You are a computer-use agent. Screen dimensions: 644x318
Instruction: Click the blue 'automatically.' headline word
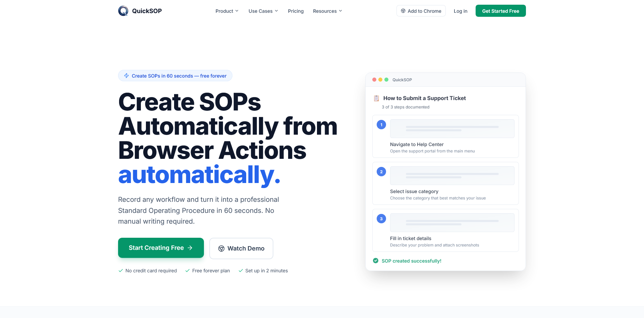point(199,175)
